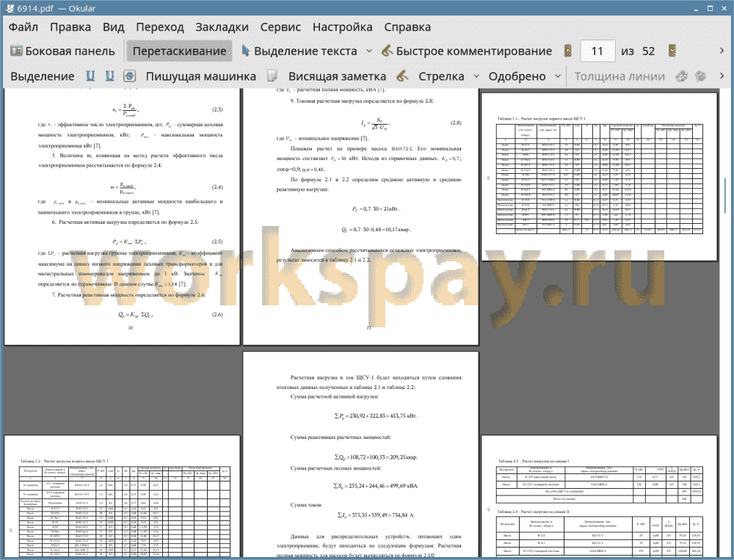Open the Сервис menu
This screenshot has height=560, width=734.
tap(280, 27)
